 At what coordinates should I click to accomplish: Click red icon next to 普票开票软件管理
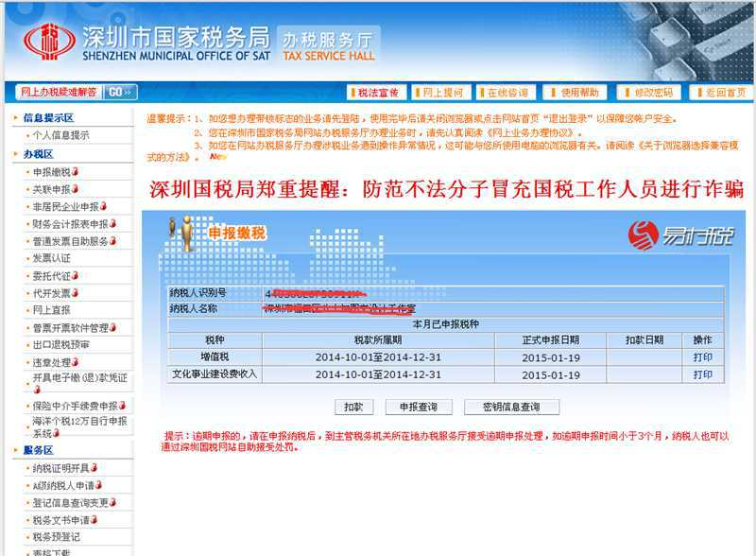click(112, 327)
